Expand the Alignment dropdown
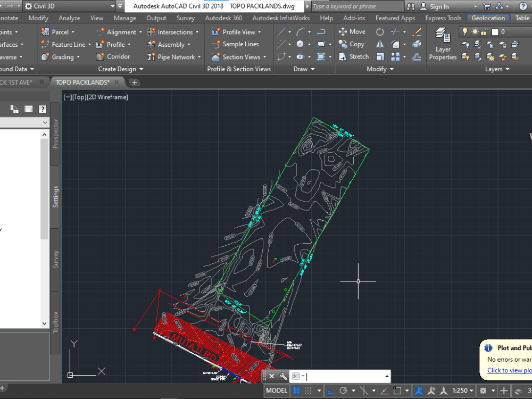The height and width of the screenshot is (399, 532). 140,32
